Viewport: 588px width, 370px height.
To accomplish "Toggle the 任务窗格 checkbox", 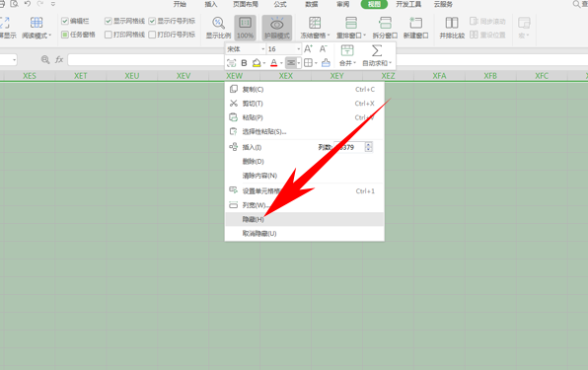I will [65, 35].
